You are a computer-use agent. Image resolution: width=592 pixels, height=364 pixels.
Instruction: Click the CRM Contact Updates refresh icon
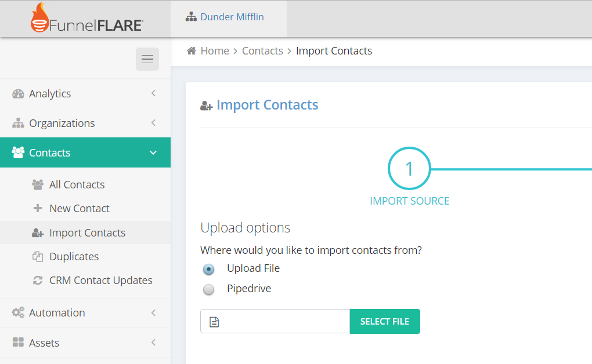(37, 281)
